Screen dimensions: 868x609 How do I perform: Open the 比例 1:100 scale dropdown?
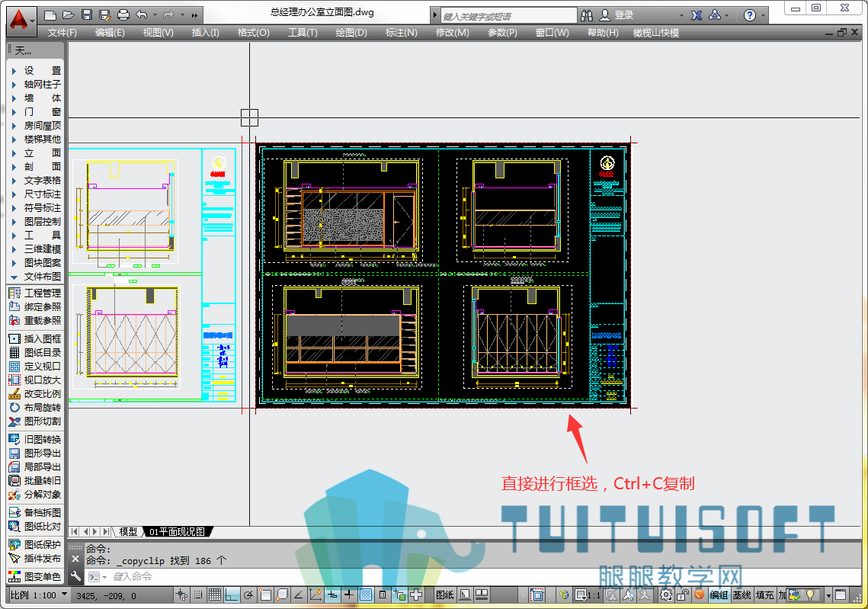pyautogui.click(x=39, y=595)
